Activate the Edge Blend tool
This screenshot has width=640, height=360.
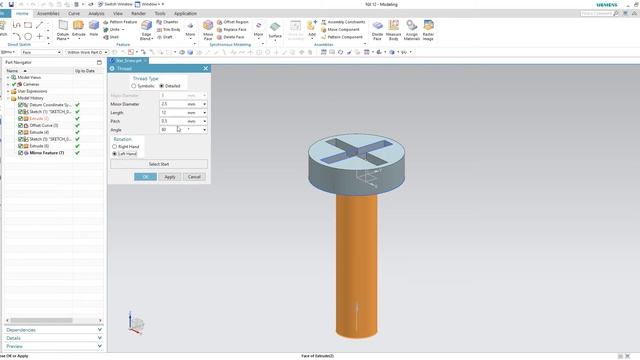pos(146,29)
